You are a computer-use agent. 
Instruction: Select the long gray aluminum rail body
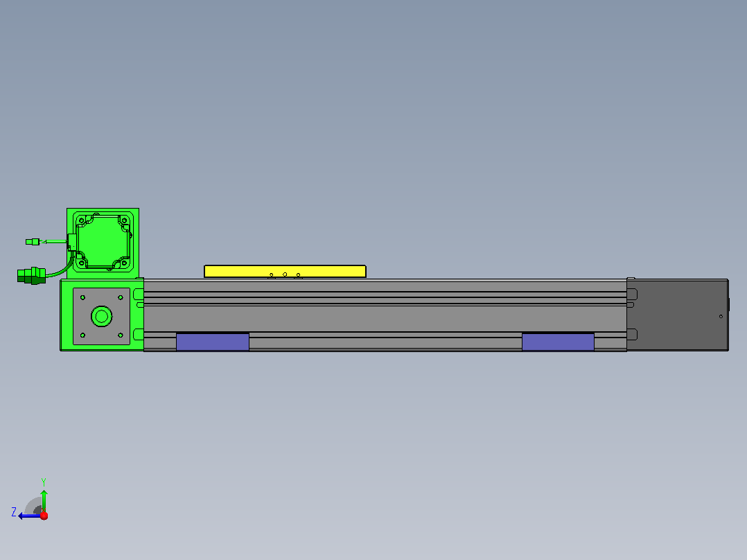(x=385, y=315)
